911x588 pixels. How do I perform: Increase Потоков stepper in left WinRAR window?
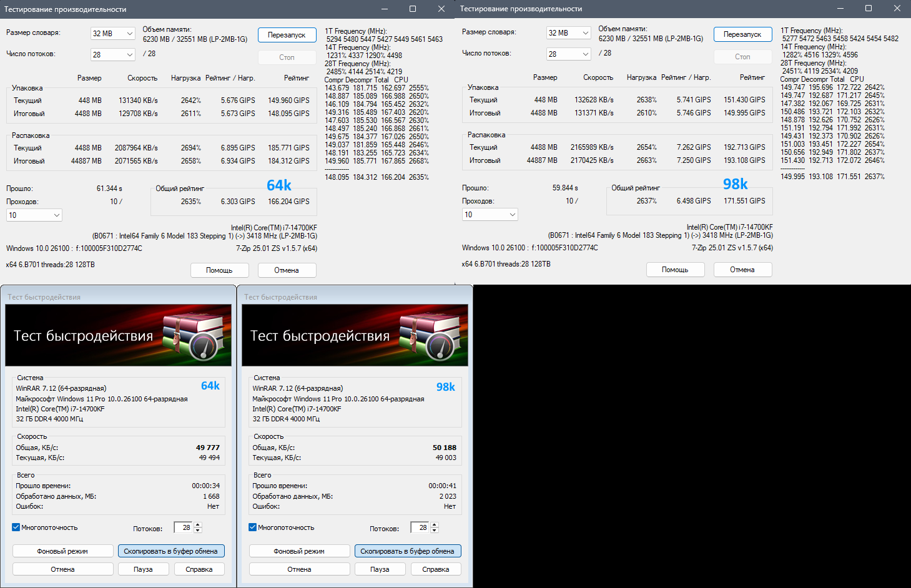tap(198, 525)
